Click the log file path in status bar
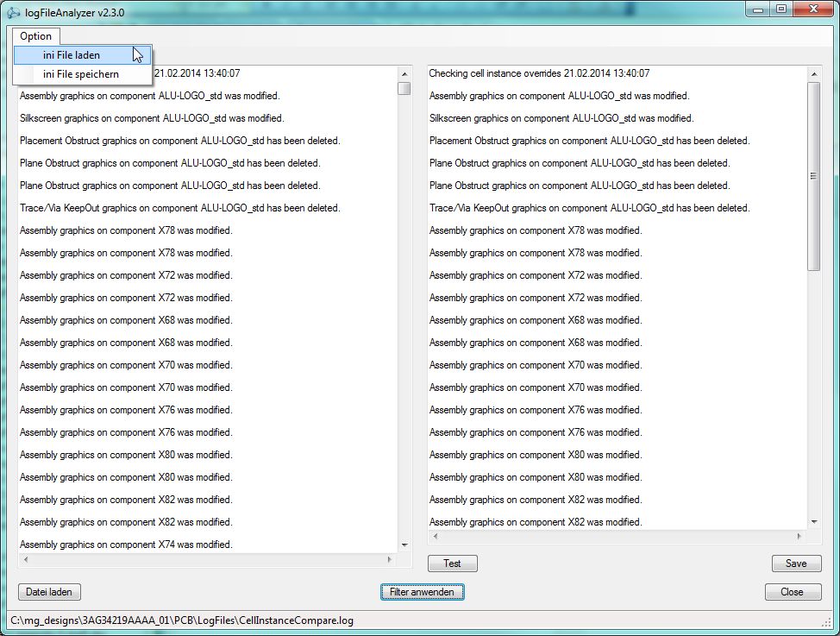The height and width of the screenshot is (636, 840). coord(181,620)
